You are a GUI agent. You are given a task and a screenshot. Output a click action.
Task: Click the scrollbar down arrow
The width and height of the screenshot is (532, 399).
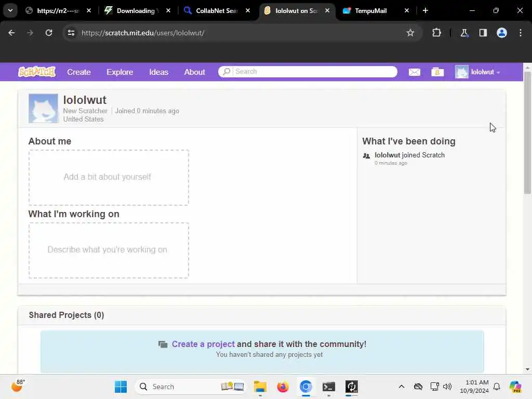527,369
